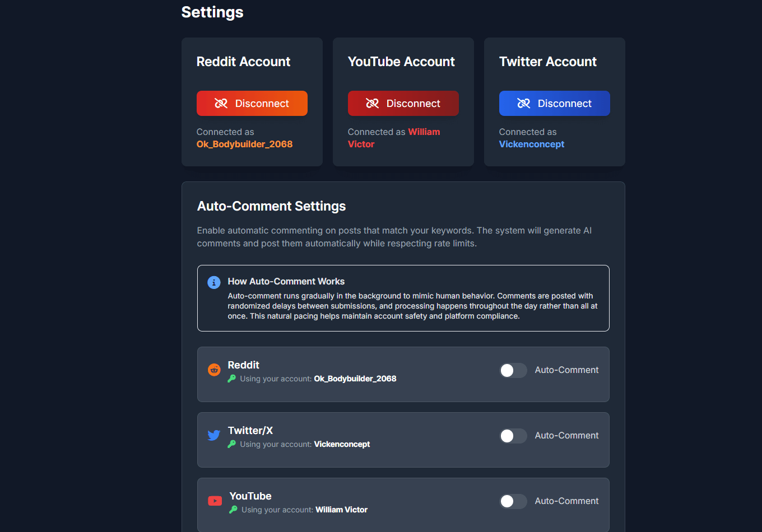Click the Twitter bird icon in auto-comment list
The width and height of the screenshot is (762, 532).
(x=214, y=435)
